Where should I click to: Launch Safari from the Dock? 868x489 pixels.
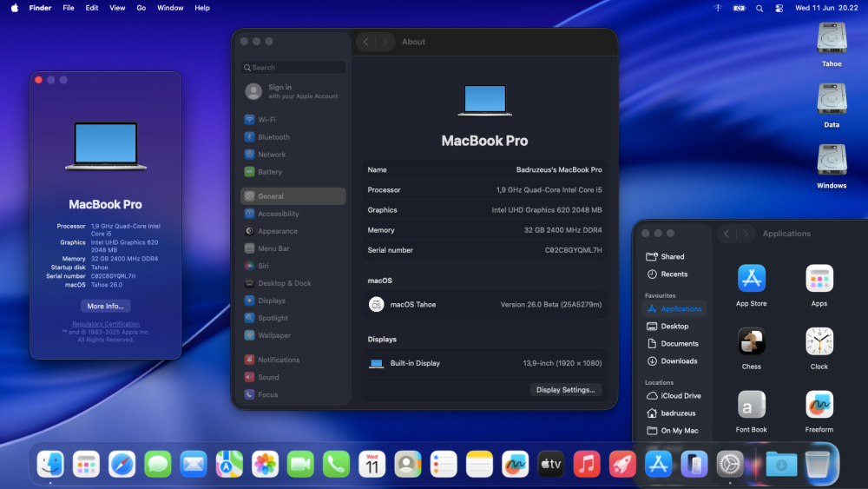pyautogui.click(x=122, y=464)
